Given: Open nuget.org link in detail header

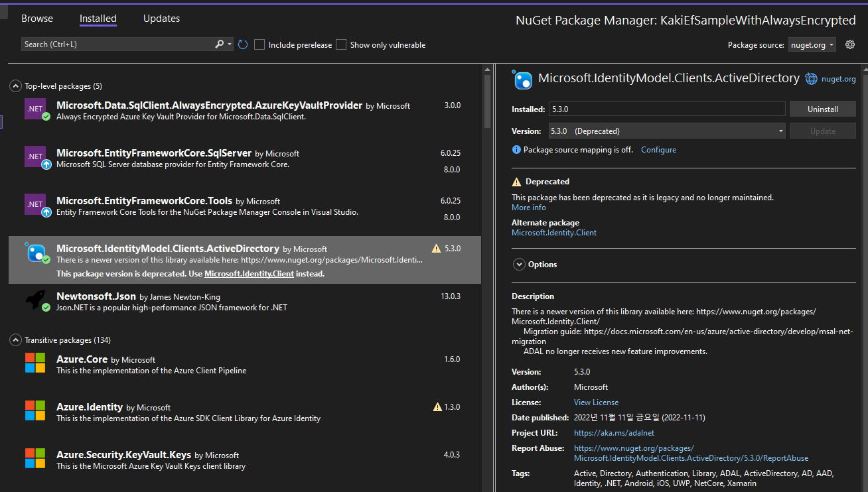Looking at the screenshot, I should pos(839,79).
